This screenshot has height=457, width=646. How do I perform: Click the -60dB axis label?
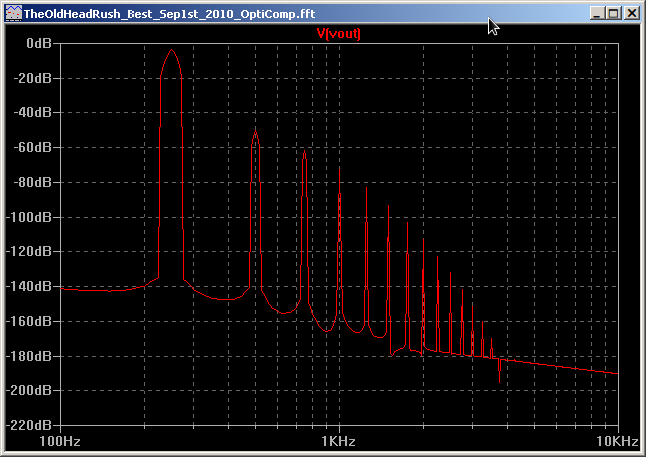(33, 147)
